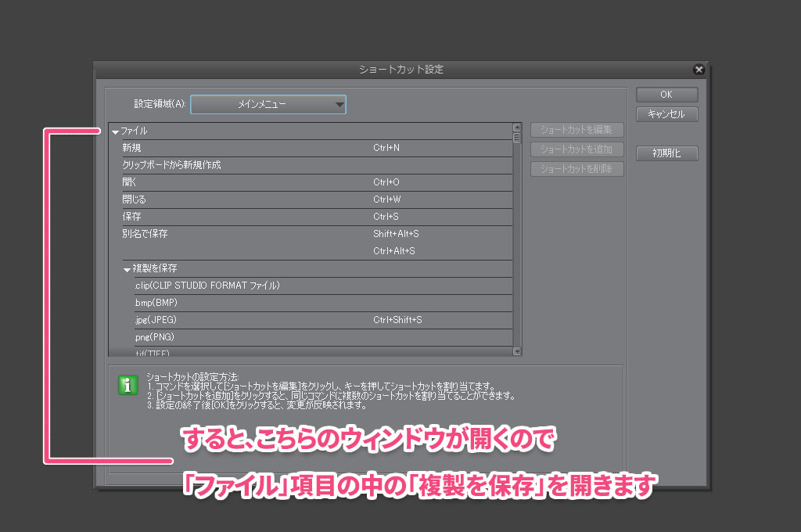Click the list scrollbar up arrow
801x532 pixels.
tap(517, 128)
